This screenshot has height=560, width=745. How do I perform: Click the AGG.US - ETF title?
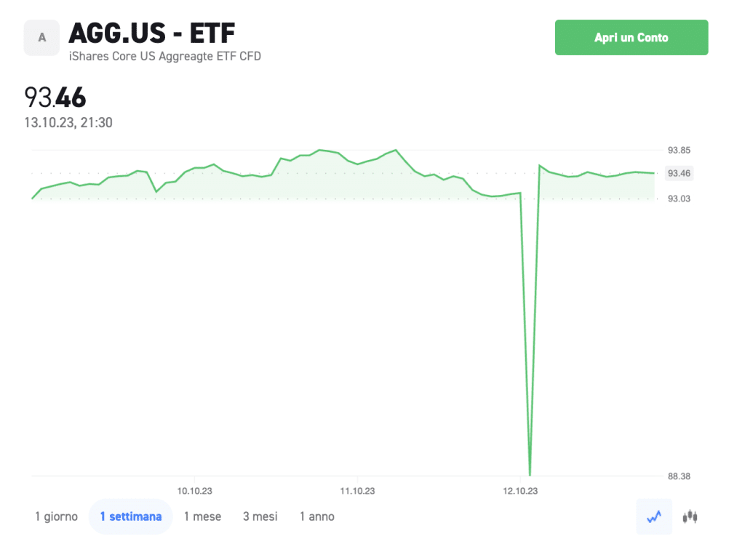coord(151,33)
